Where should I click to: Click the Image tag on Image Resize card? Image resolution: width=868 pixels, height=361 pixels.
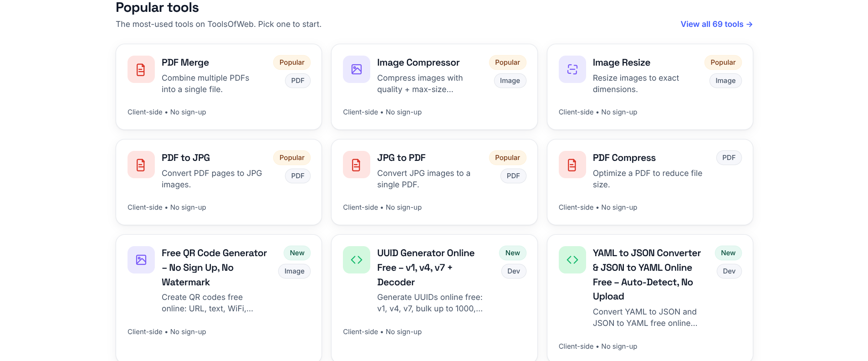click(725, 81)
